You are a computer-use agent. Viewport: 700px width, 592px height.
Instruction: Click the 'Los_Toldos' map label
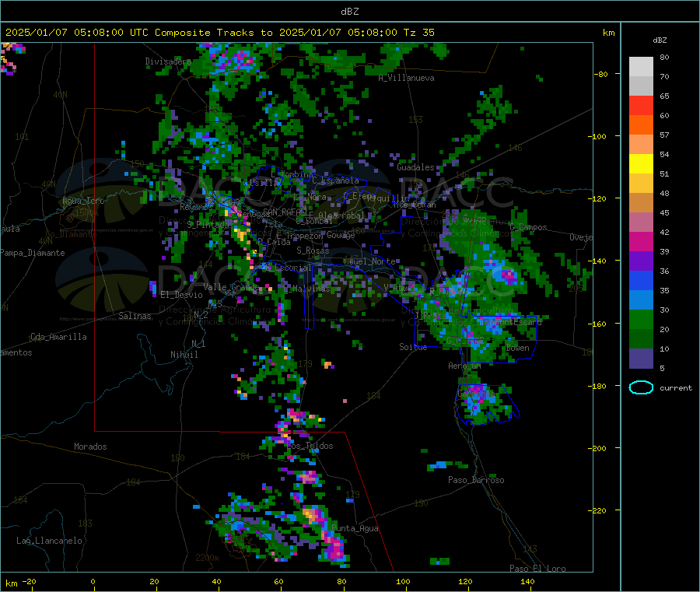click(x=310, y=446)
